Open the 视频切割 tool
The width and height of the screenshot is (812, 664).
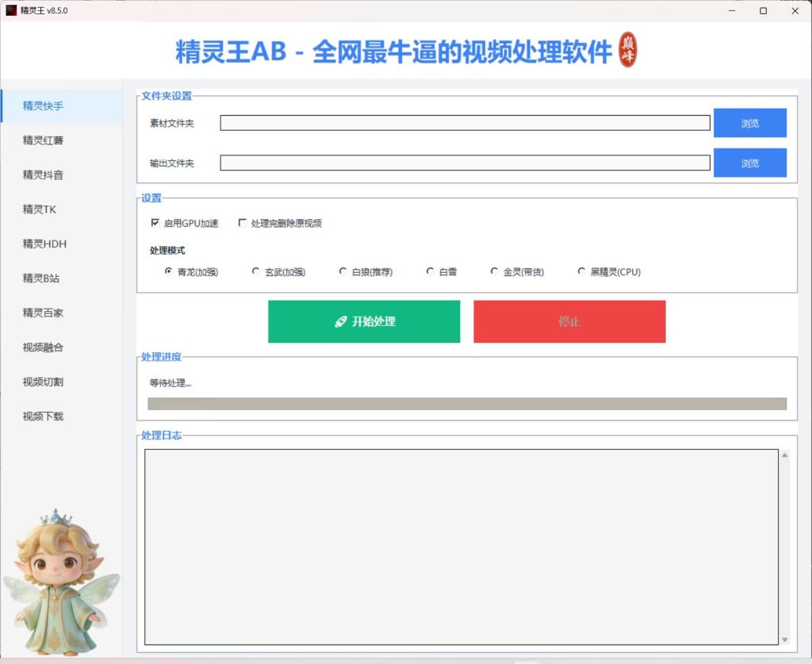(62, 382)
